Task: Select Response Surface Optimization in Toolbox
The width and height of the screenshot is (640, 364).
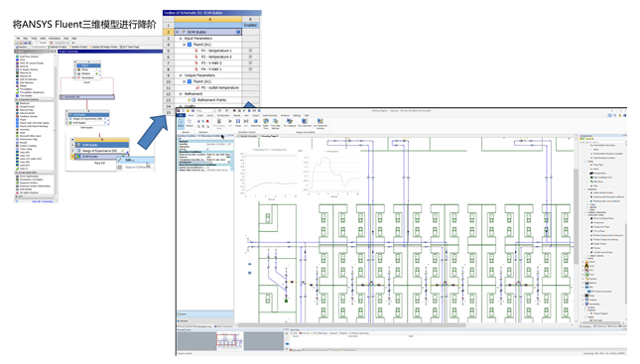Action: (x=35, y=186)
